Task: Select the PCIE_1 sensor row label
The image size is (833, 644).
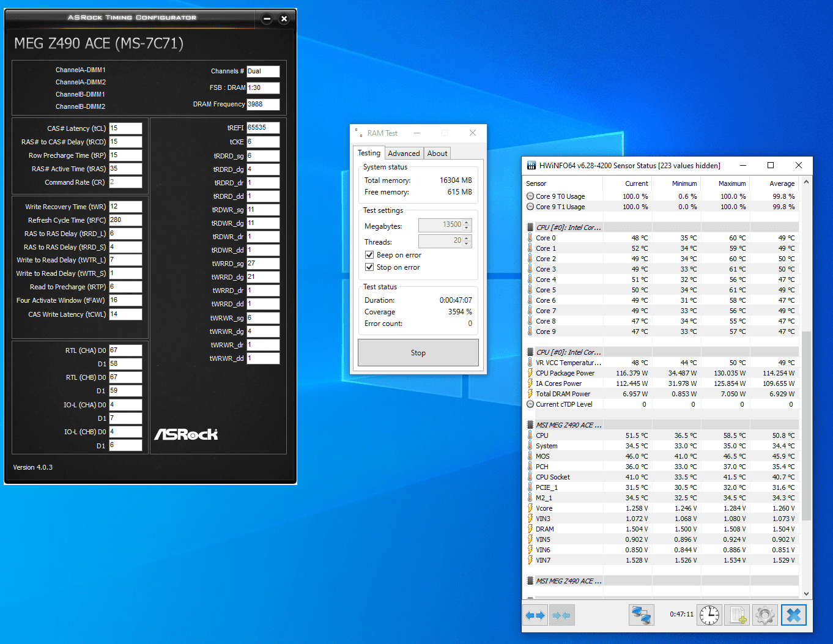Action: tap(547, 487)
